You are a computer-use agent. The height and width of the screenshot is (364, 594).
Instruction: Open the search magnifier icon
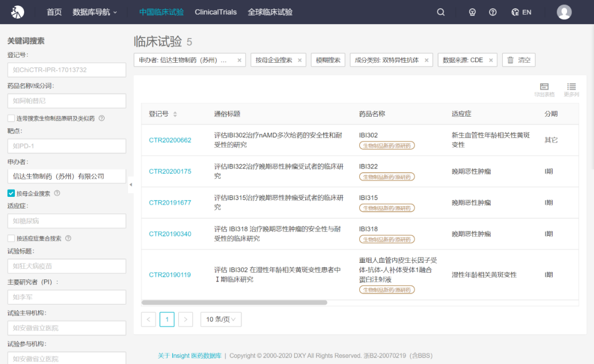click(x=441, y=12)
